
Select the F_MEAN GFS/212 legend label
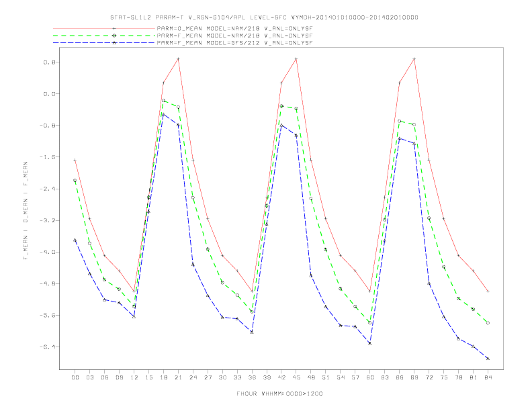pyautogui.click(x=234, y=43)
